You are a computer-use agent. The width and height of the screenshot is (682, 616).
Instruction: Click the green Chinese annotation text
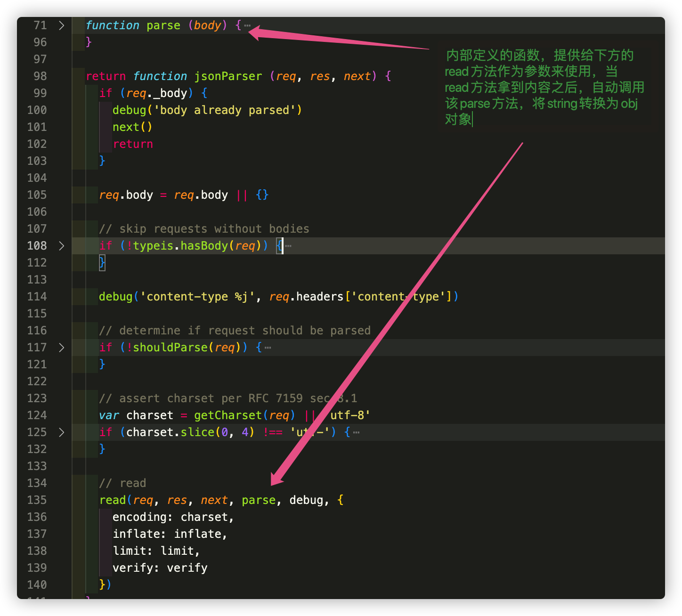[x=544, y=87]
